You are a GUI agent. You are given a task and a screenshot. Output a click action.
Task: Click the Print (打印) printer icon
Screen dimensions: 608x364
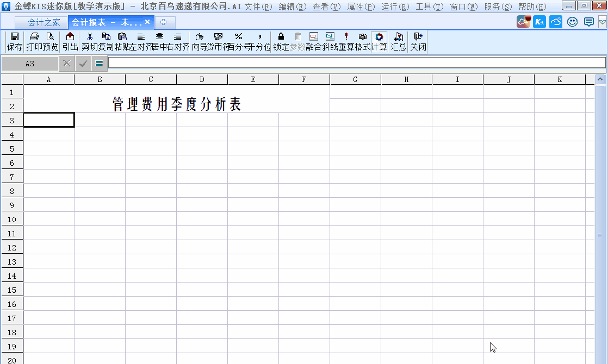(x=34, y=37)
